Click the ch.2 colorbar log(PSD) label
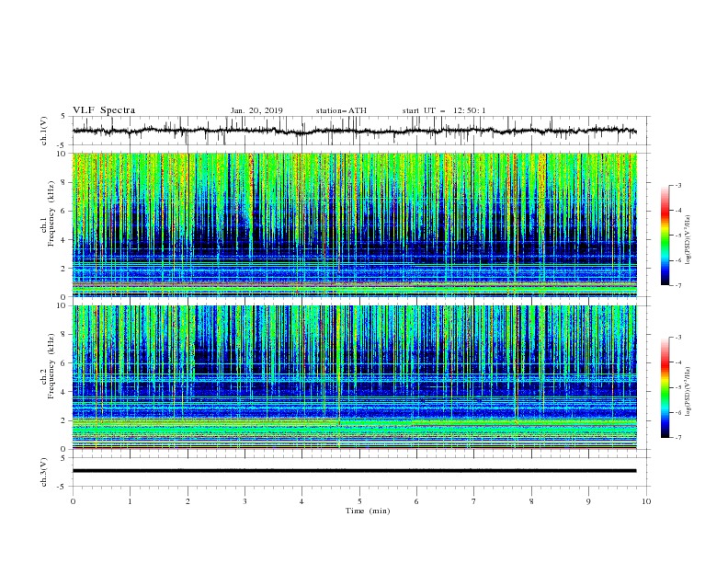This screenshot has height=563, width=728. tap(688, 392)
